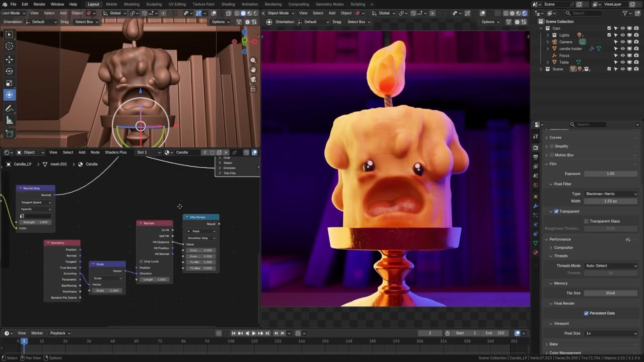
Task: Click the Blender logo menu icon
Action: tap(5, 4)
